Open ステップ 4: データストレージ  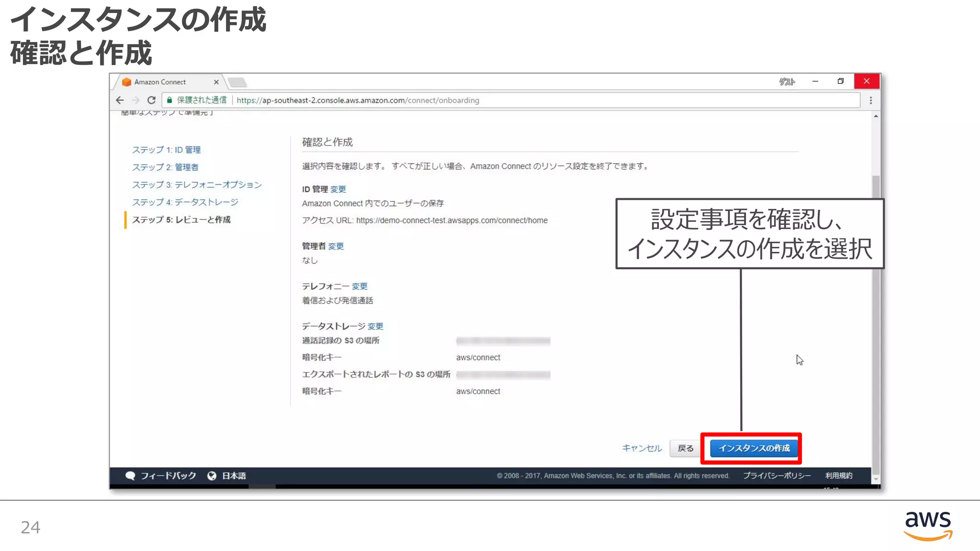pos(185,202)
